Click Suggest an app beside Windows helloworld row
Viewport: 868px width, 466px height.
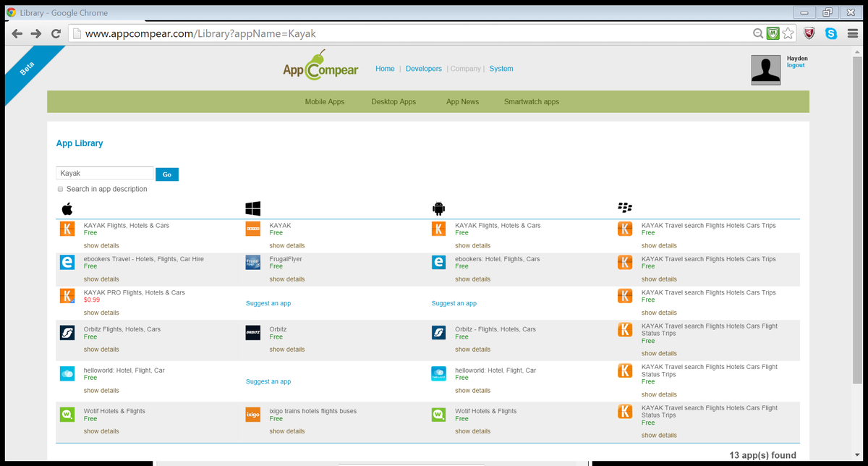[268, 382]
